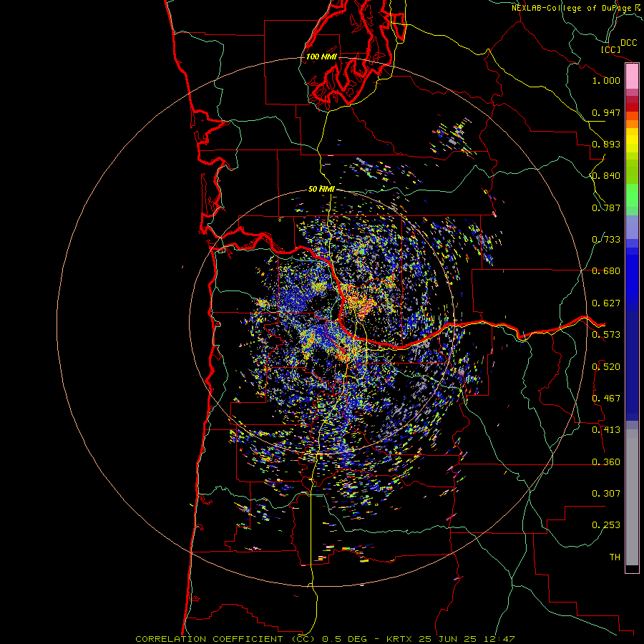Image resolution: width=644 pixels, height=644 pixels.
Task: Click the 0.840 scale value
Action: [x=606, y=176]
